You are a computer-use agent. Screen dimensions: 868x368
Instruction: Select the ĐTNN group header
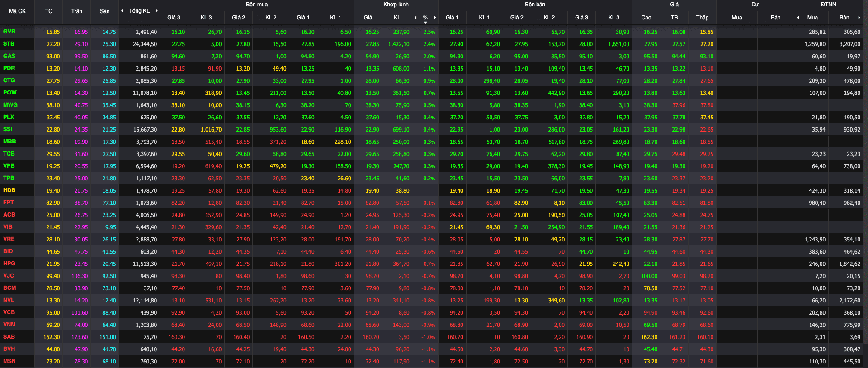[x=829, y=5]
